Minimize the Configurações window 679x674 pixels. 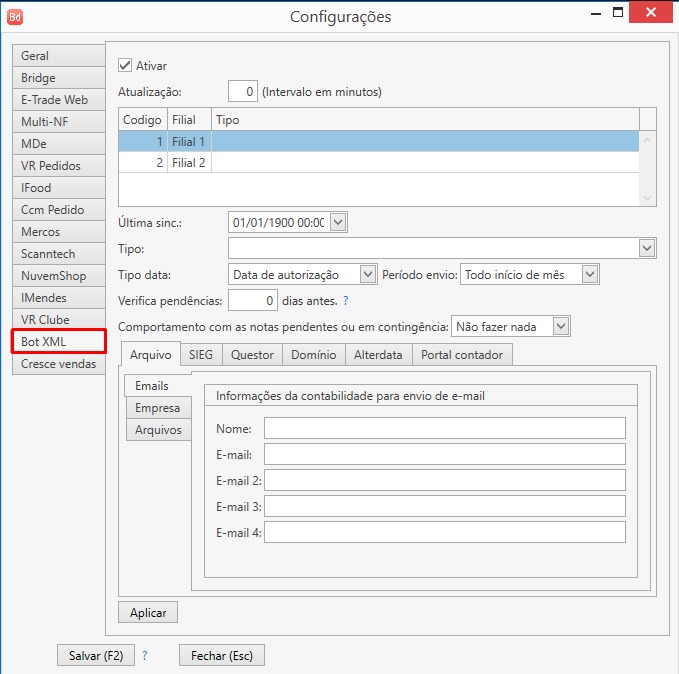coord(596,13)
